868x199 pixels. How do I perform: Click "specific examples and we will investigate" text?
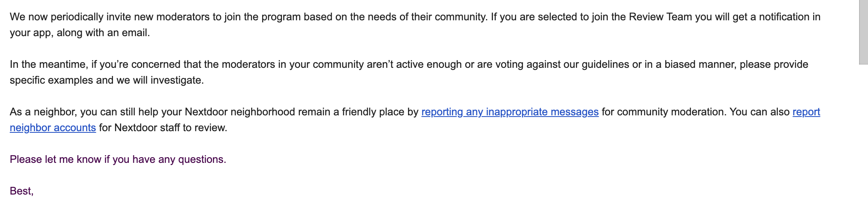pyautogui.click(x=106, y=80)
